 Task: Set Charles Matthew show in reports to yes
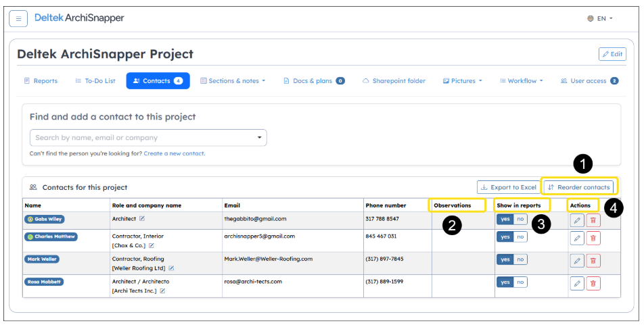click(x=505, y=236)
